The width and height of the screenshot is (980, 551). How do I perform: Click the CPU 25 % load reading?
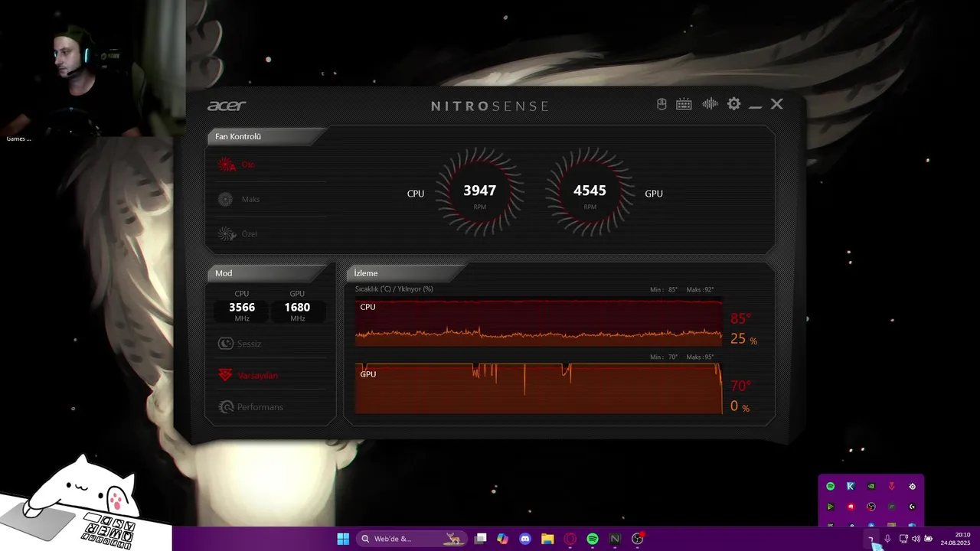743,339
